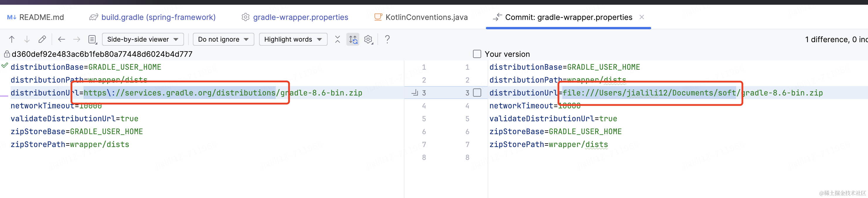Open the help question mark icon
868x198 pixels.
pyautogui.click(x=387, y=40)
